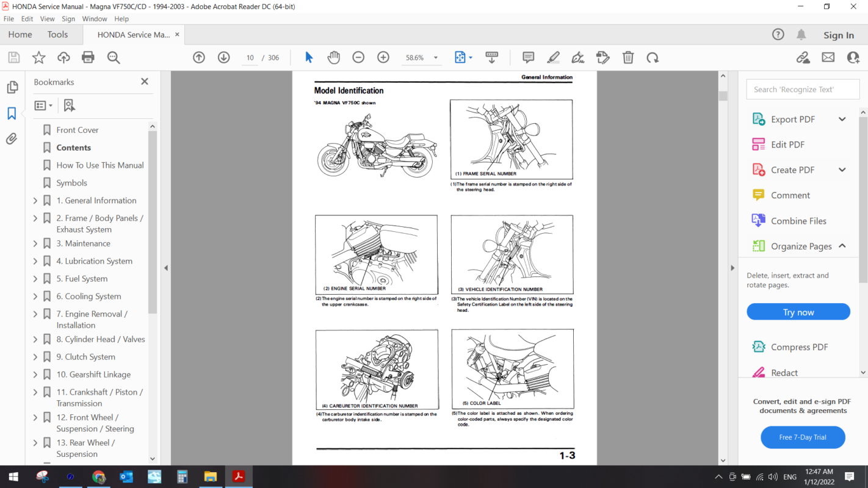Select the arrow selection tool

coord(309,57)
